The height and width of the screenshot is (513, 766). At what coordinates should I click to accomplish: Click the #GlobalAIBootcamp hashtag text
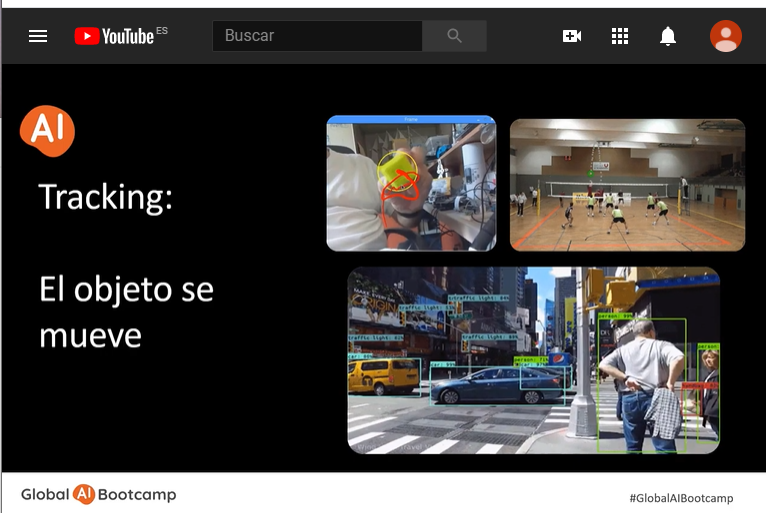pyautogui.click(x=681, y=498)
